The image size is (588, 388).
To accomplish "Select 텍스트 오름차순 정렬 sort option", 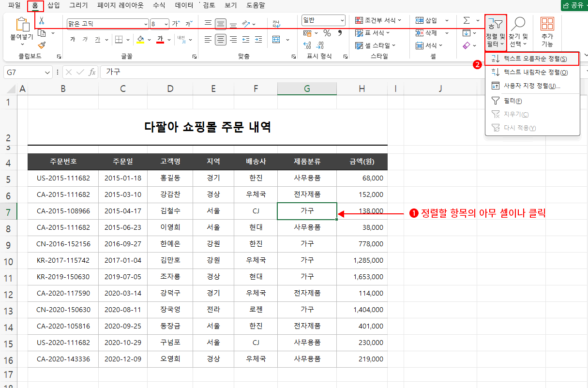I will (528, 58).
